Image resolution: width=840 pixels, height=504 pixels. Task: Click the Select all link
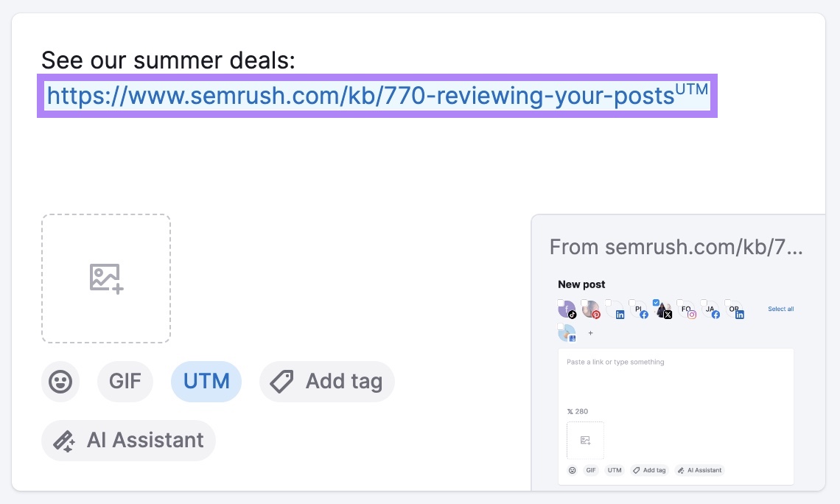pos(780,309)
